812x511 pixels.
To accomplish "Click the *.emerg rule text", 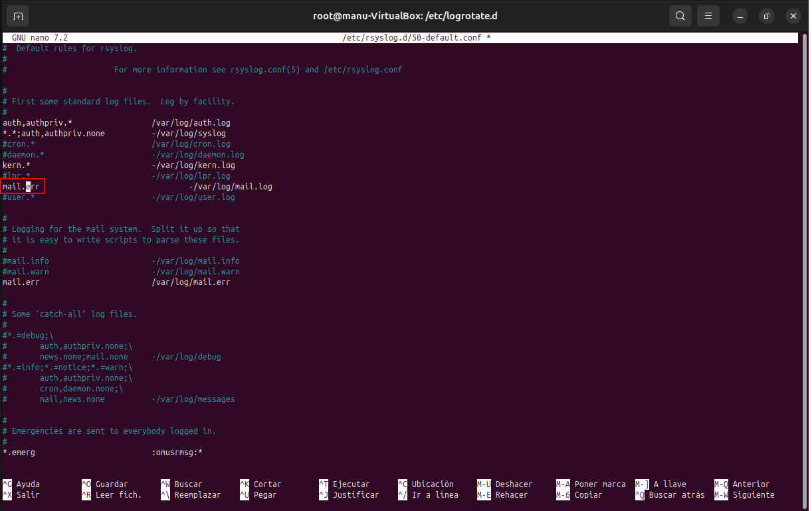I will (19, 453).
